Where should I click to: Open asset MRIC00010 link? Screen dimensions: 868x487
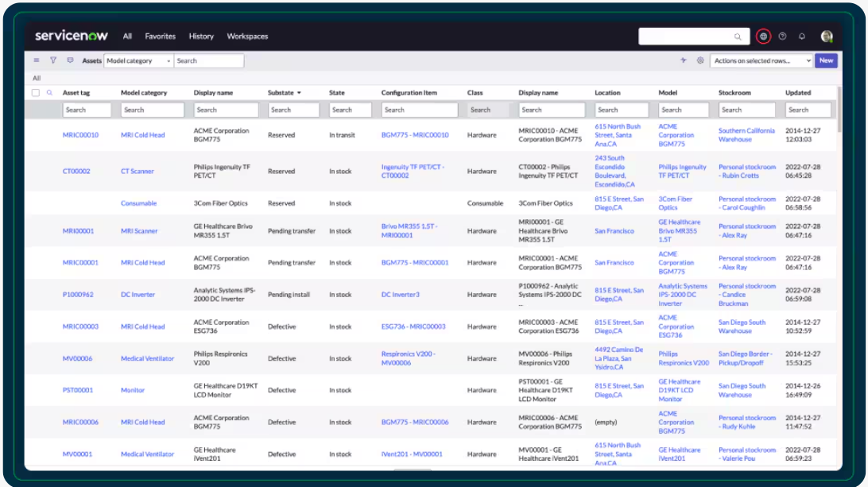coord(80,135)
